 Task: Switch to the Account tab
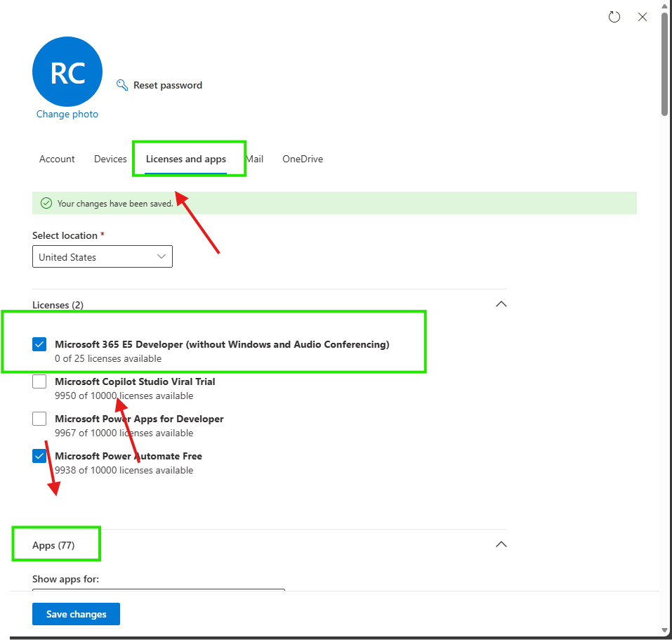pyautogui.click(x=57, y=159)
